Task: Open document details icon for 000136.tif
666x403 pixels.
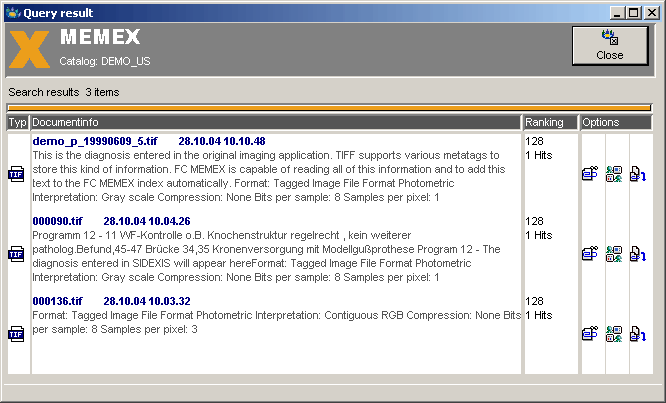Action: pos(590,334)
